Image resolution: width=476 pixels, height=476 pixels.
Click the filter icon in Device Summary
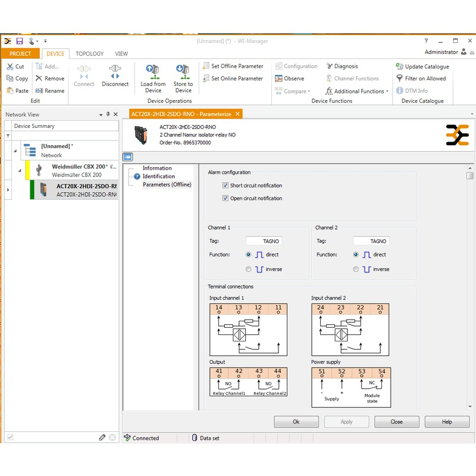coord(8,136)
